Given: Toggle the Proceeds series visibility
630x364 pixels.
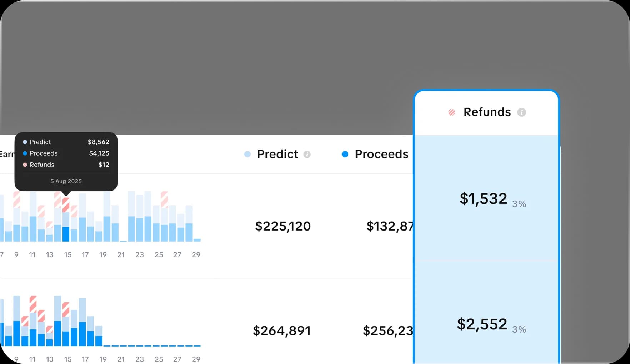Looking at the screenshot, I should (381, 154).
